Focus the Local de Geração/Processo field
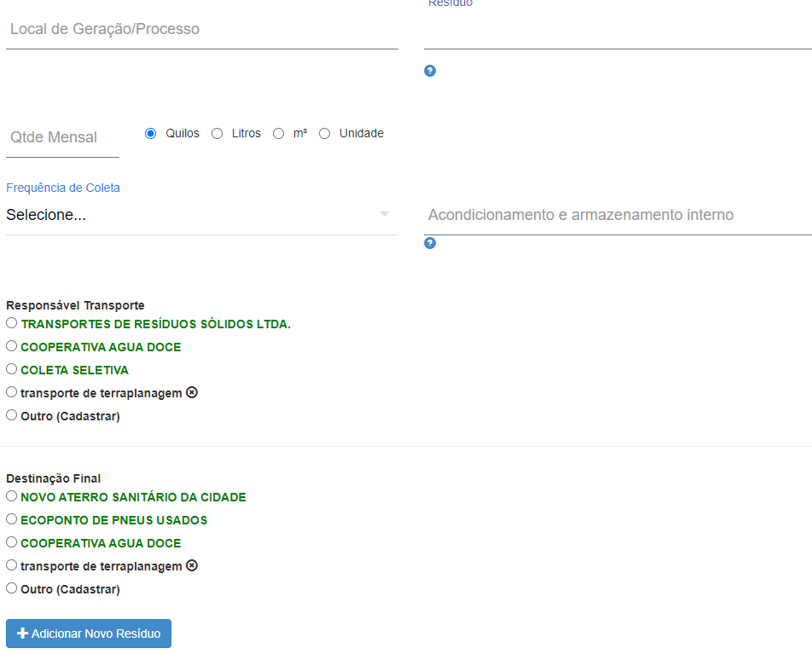Viewport: 812px width, 654px height. [202, 30]
